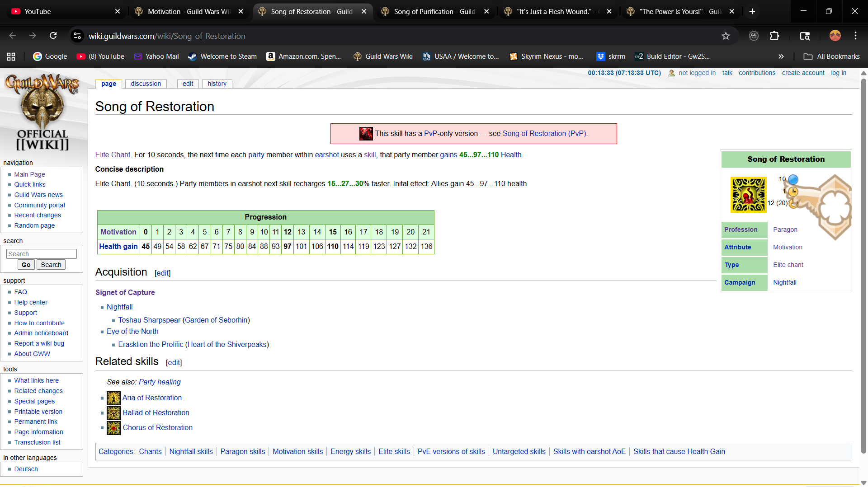
Task: Expand the hidden bookmarks chevron
Action: coord(781,56)
